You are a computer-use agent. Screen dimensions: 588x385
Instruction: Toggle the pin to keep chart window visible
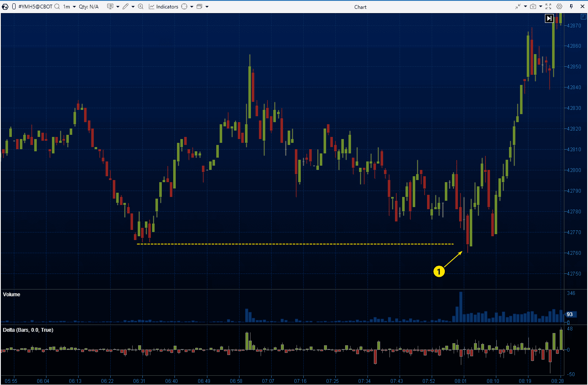tap(572, 6)
